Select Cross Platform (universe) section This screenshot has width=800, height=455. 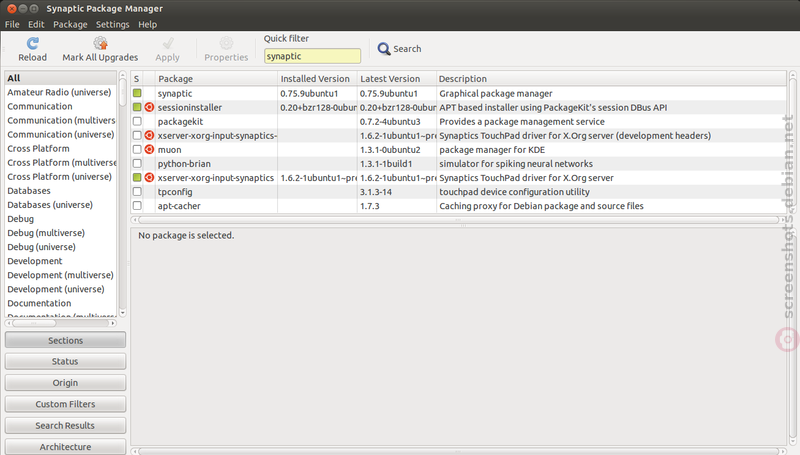pyautogui.click(x=61, y=176)
